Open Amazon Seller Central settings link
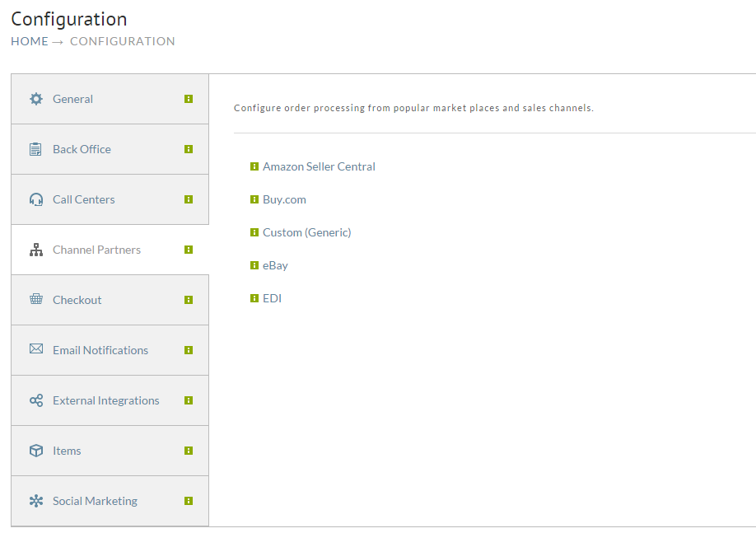756x533 pixels. coord(319,166)
